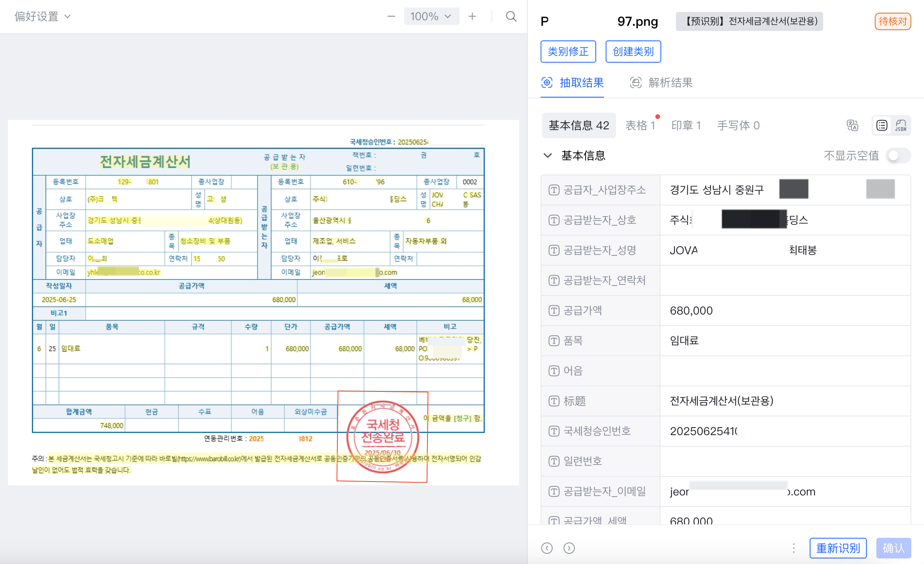Go to next document arrow
Screen dimensions: 924x564
tap(569, 548)
